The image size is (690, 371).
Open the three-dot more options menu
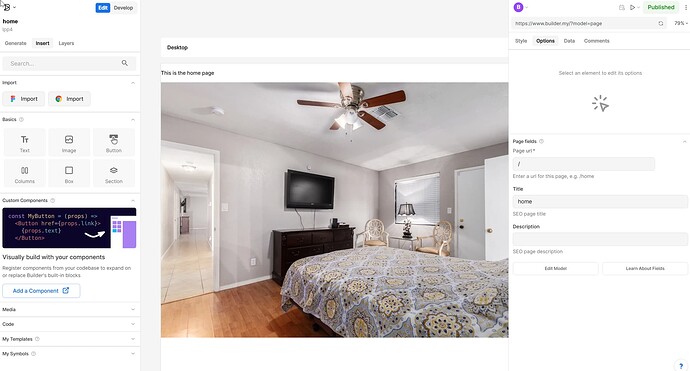point(686,7)
